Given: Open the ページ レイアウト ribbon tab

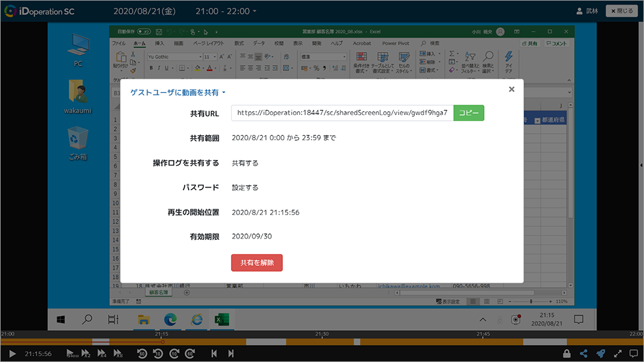Looking at the screenshot, I should [208, 43].
